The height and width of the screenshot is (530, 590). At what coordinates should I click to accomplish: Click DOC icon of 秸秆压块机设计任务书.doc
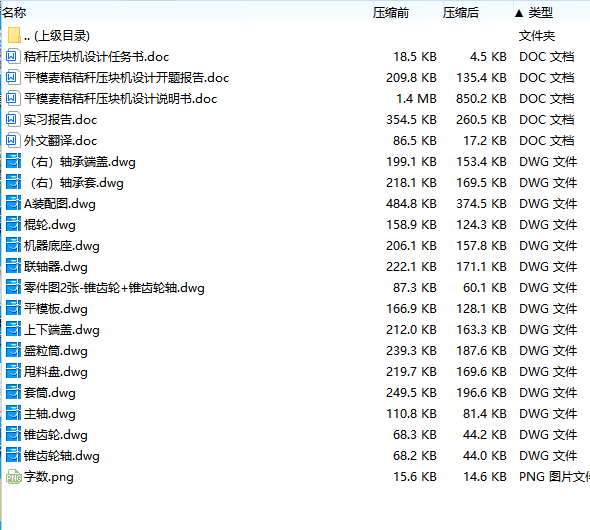pyautogui.click(x=12, y=56)
